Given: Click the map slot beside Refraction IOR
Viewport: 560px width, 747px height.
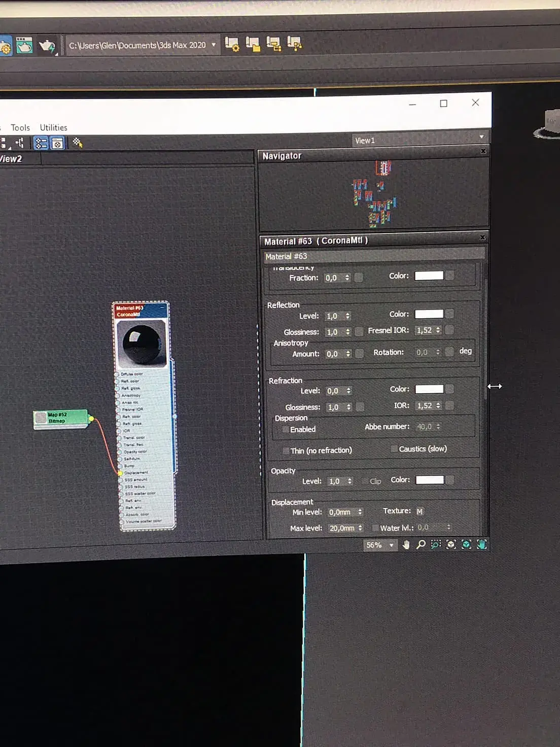Looking at the screenshot, I should [x=449, y=405].
